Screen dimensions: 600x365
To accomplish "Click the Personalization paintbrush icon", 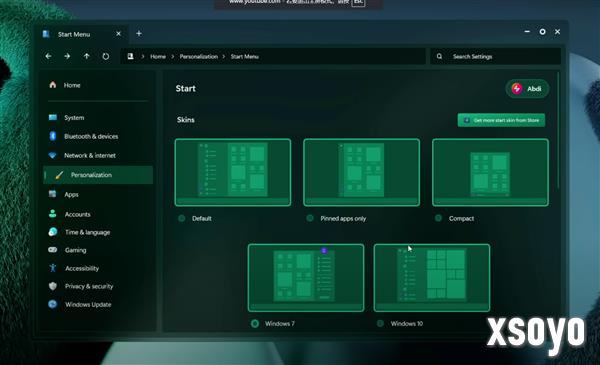I will pyautogui.click(x=59, y=175).
